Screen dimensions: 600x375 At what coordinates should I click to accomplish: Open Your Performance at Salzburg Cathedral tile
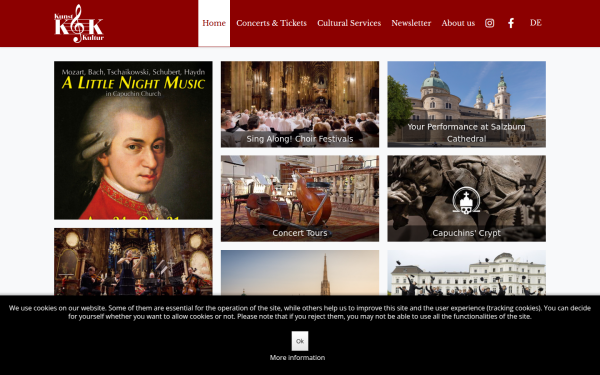[x=466, y=104]
